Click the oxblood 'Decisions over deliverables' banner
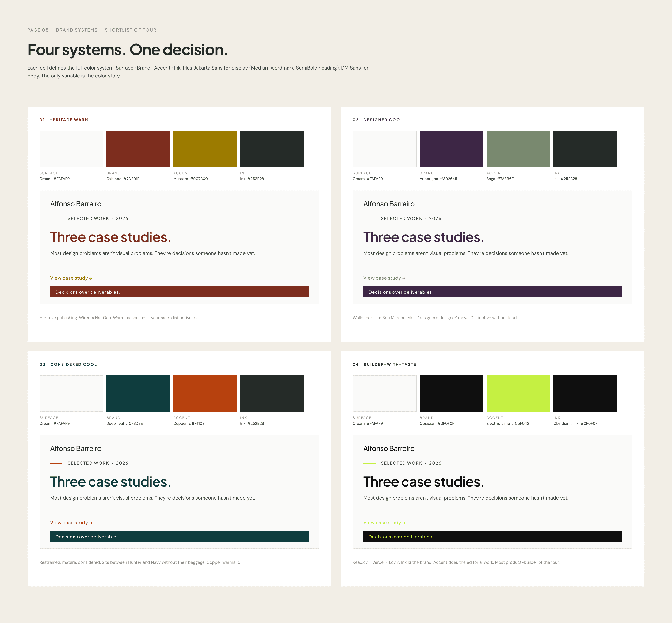This screenshot has height=623, width=672. (179, 292)
